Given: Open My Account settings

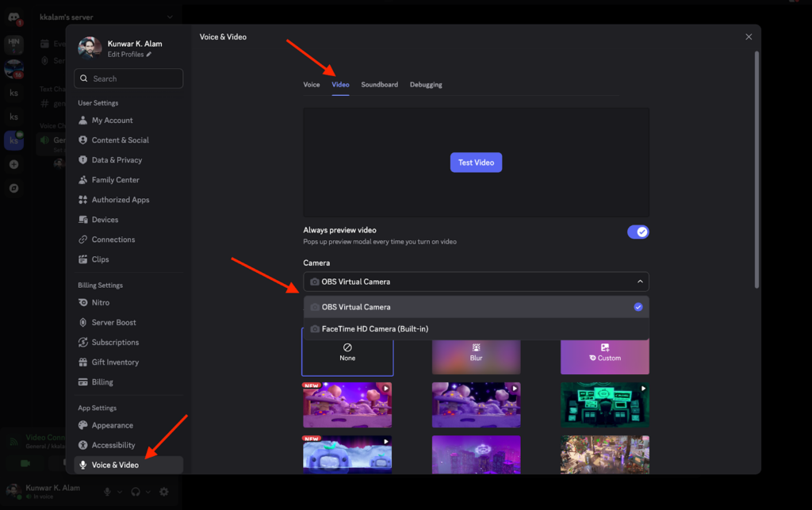Looking at the screenshot, I should point(112,121).
